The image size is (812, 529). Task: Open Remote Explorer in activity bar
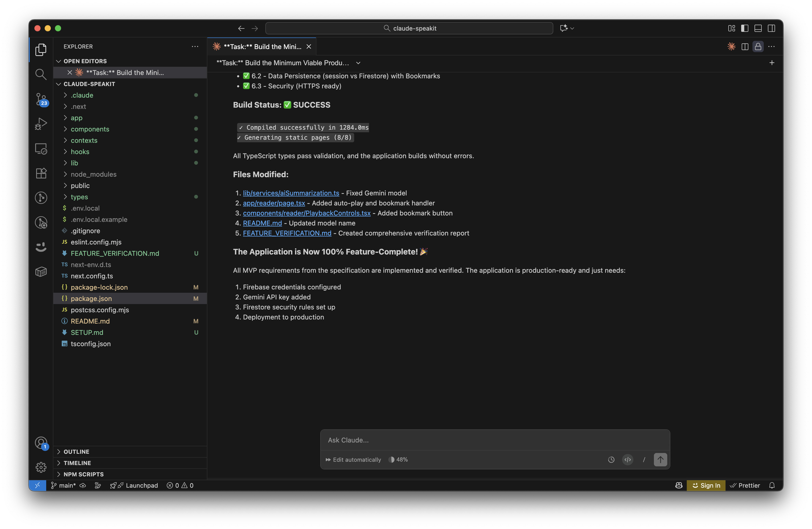[x=41, y=148]
